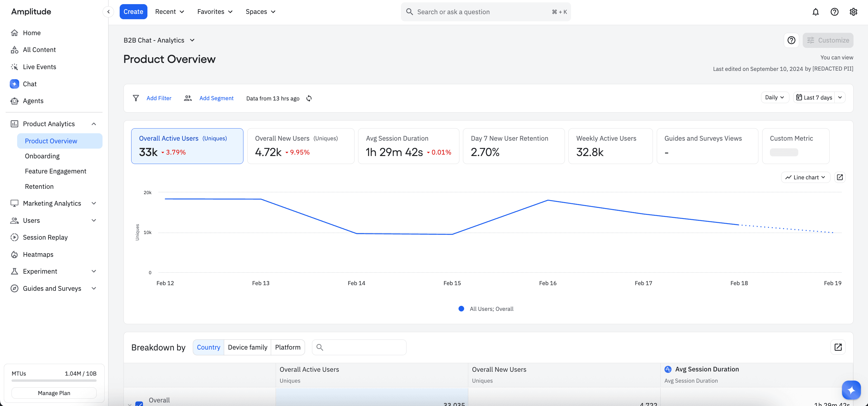Click the Manage Plan button

[x=54, y=393]
